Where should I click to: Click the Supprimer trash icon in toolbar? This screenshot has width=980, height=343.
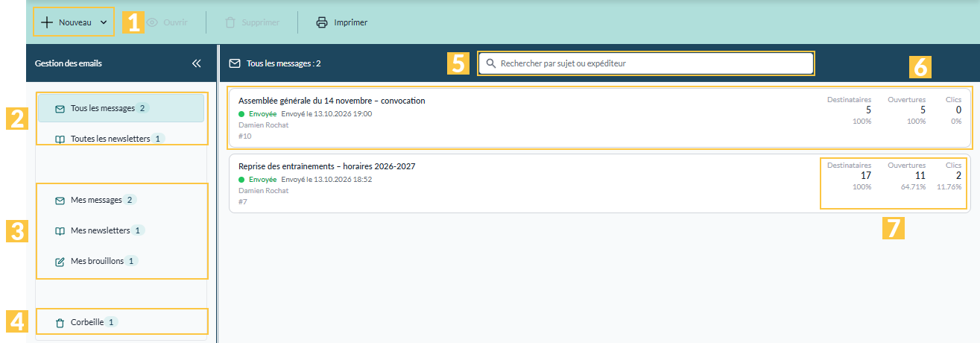(x=230, y=22)
